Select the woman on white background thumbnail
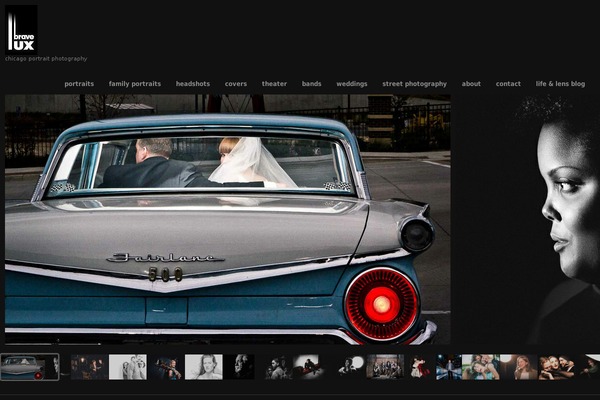This screenshot has height=400, width=600. point(204,367)
